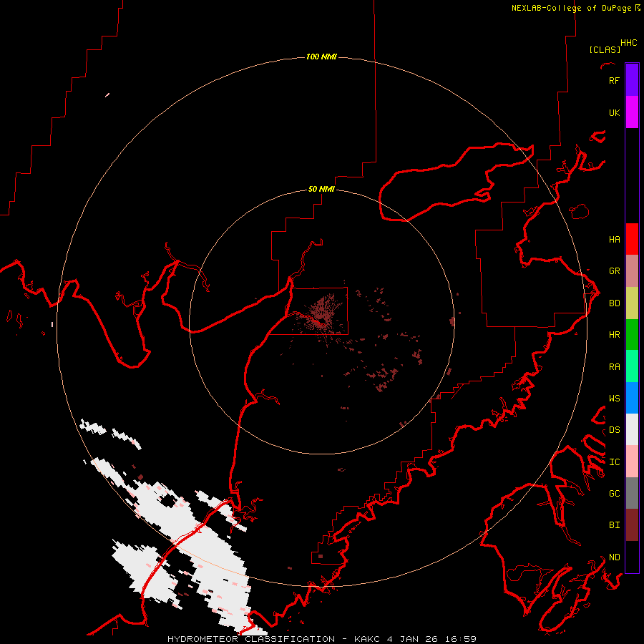Click the HA legend label
The height and width of the screenshot is (644, 644).
(x=614, y=240)
